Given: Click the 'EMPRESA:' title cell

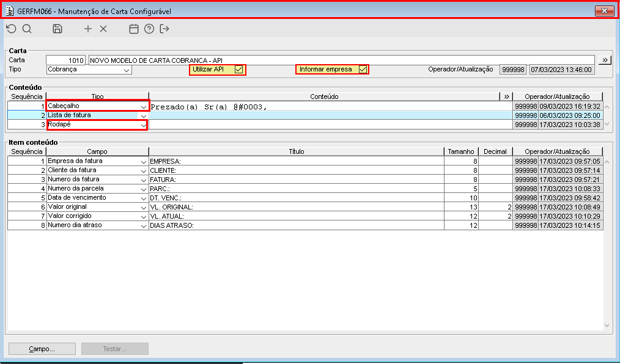Looking at the screenshot, I should click(x=297, y=161).
